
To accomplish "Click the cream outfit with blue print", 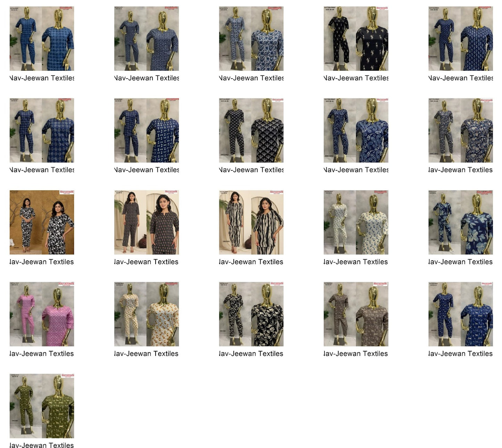I will pos(356,222).
